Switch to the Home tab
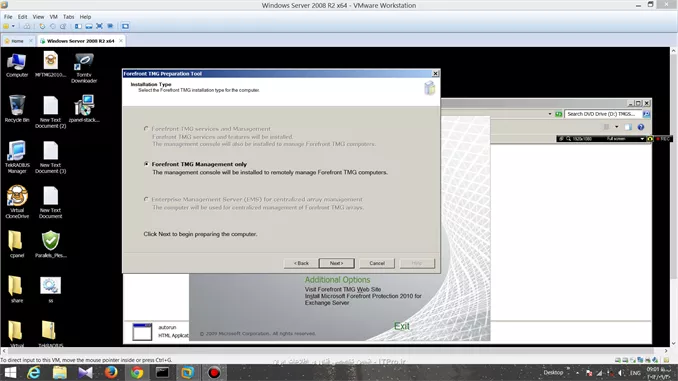 pyautogui.click(x=17, y=41)
